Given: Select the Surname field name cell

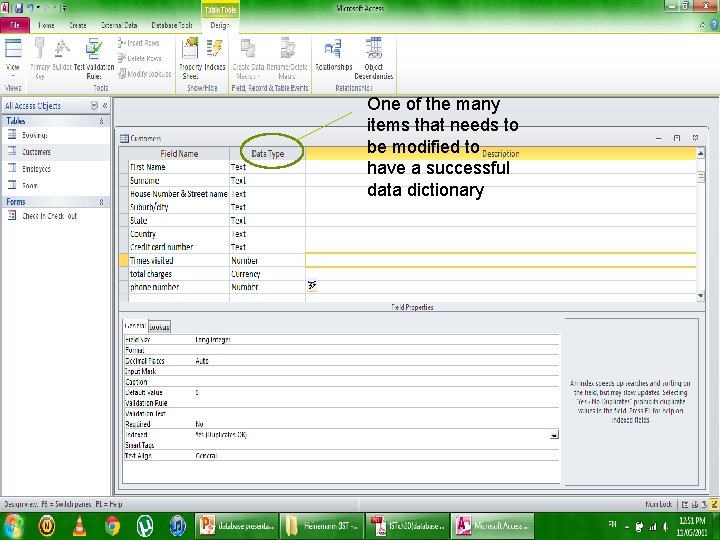Looking at the screenshot, I should 179,180.
